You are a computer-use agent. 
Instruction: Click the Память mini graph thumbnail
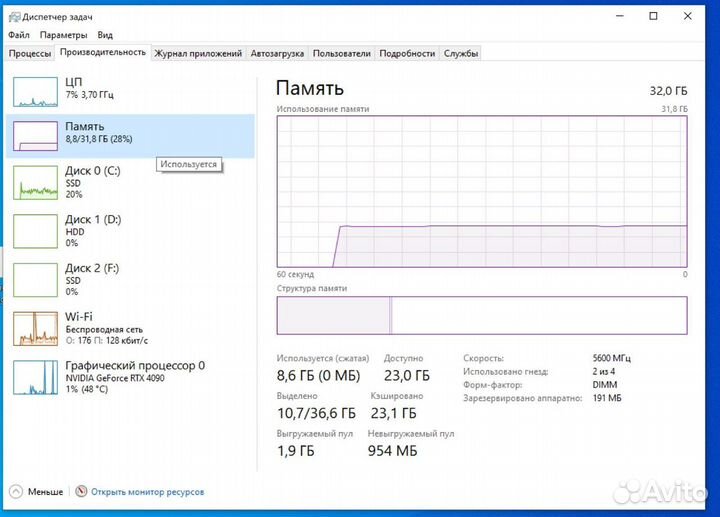tap(35, 136)
